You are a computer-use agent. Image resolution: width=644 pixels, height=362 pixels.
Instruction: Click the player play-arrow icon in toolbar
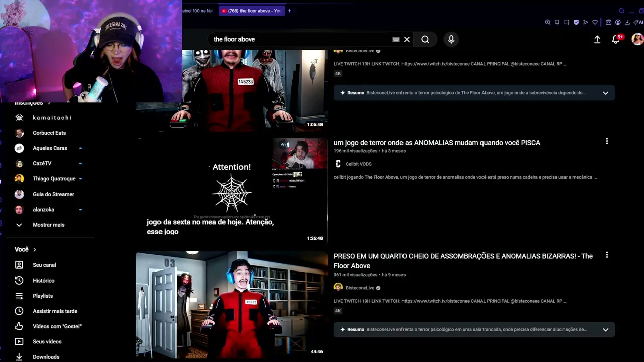tap(585, 22)
